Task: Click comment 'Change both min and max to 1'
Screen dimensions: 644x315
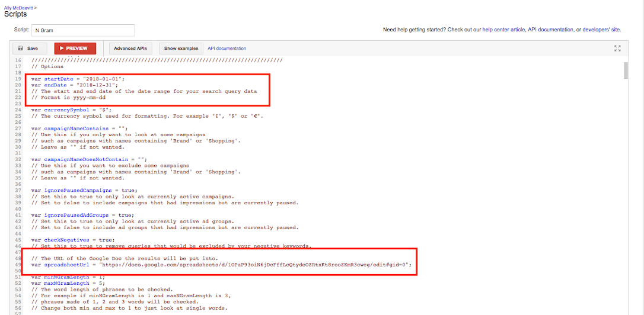Action: click(x=129, y=308)
